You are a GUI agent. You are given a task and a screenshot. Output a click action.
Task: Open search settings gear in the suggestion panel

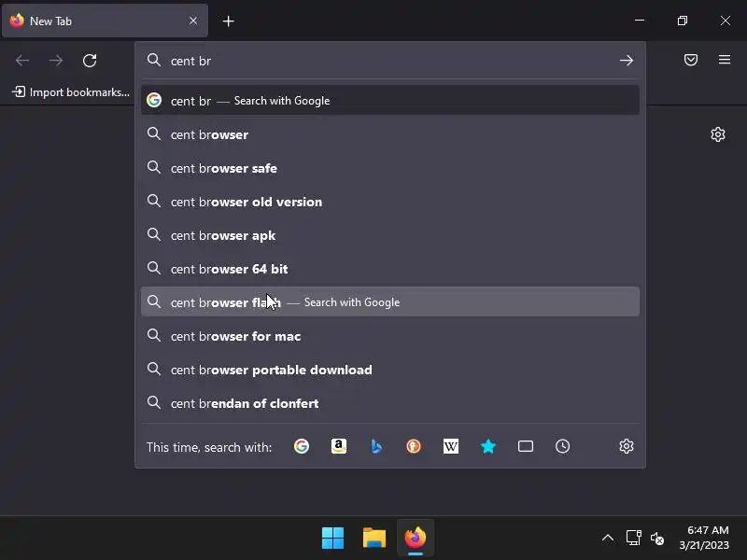(x=626, y=447)
